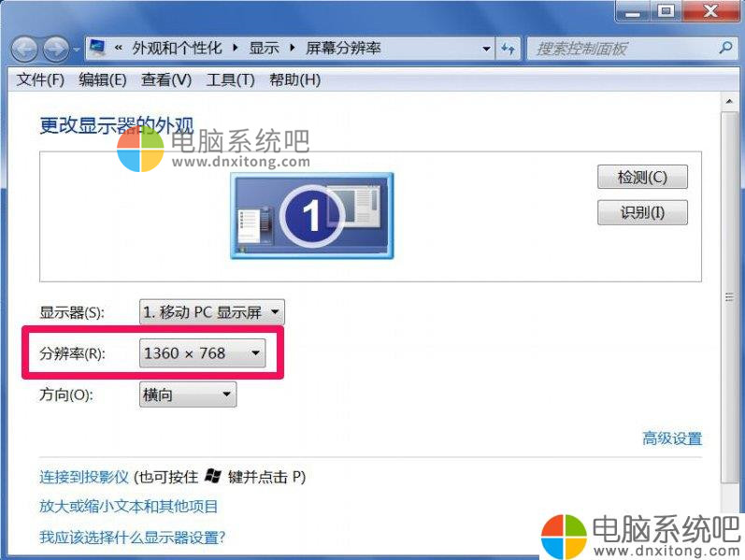This screenshot has height=560, width=745.
Task: Open the 显示器 dropdown
Action: click(212, 312)
